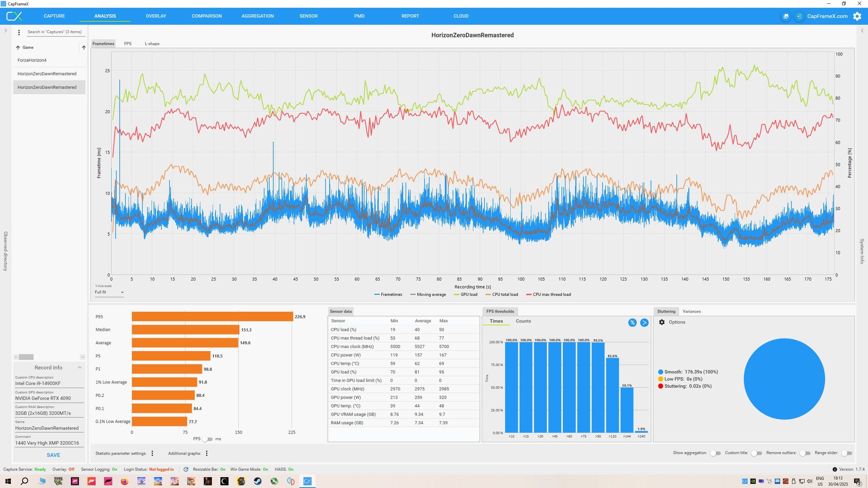This screenshot has height=488, width=868.
Task: Click scrollbar right arrow under capture list
Action: 83,357
